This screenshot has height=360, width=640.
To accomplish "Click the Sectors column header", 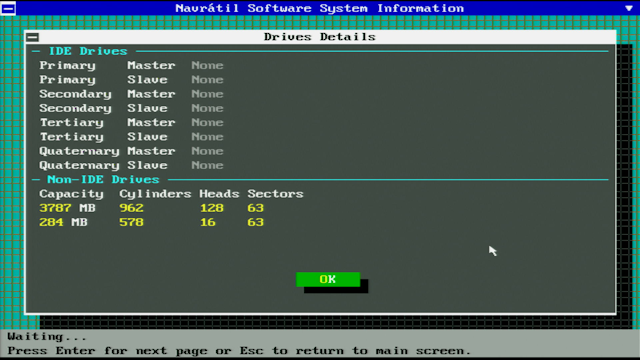I will [x=276, y=194].
